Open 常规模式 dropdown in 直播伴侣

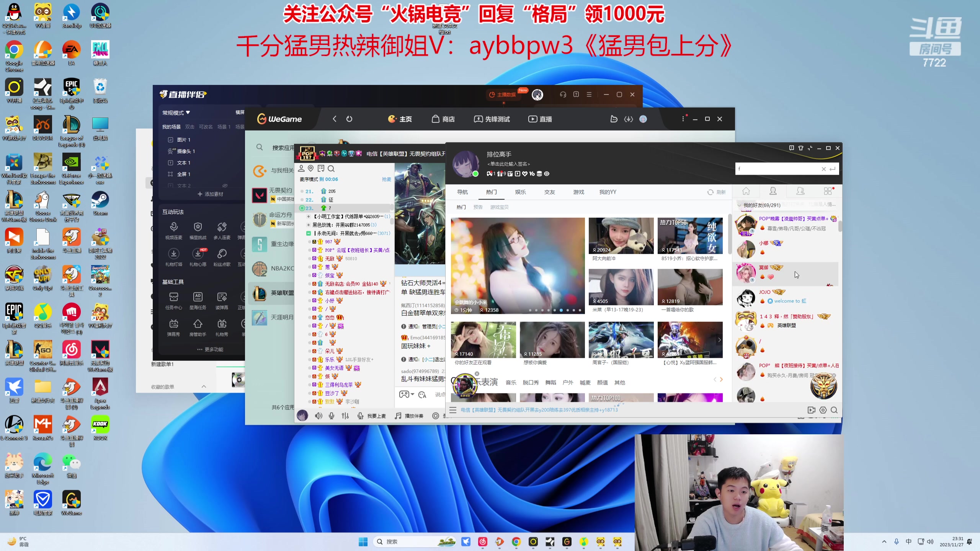point(176,113)
